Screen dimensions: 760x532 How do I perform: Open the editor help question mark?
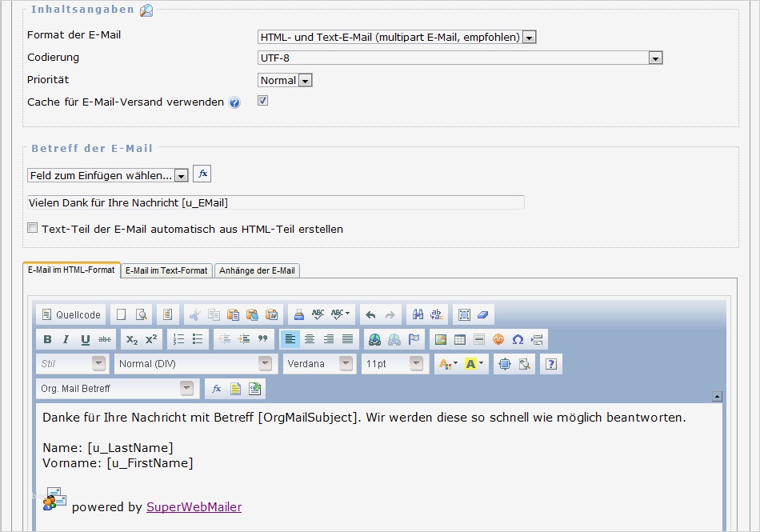tap(551, 364)
